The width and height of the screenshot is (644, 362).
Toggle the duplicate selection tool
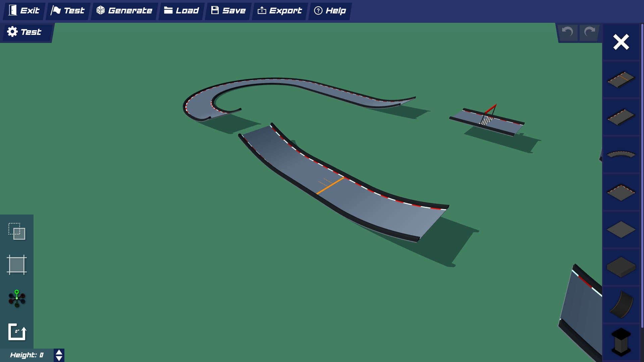pos(17,231)
